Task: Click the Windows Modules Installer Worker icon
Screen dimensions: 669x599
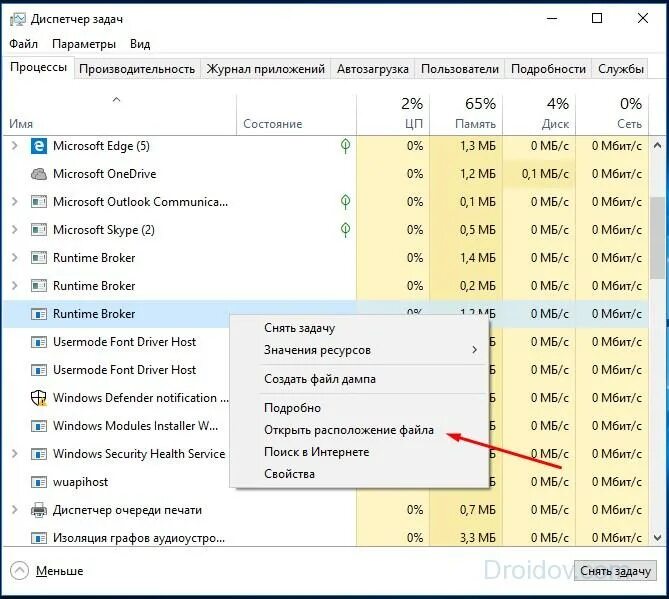Action: point(39,426)
